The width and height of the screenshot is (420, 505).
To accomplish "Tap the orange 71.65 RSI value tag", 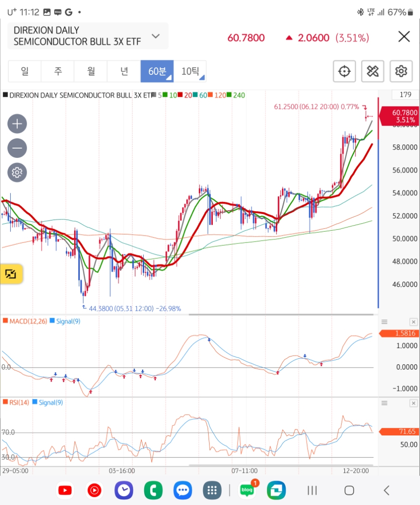I will point(399,432).
